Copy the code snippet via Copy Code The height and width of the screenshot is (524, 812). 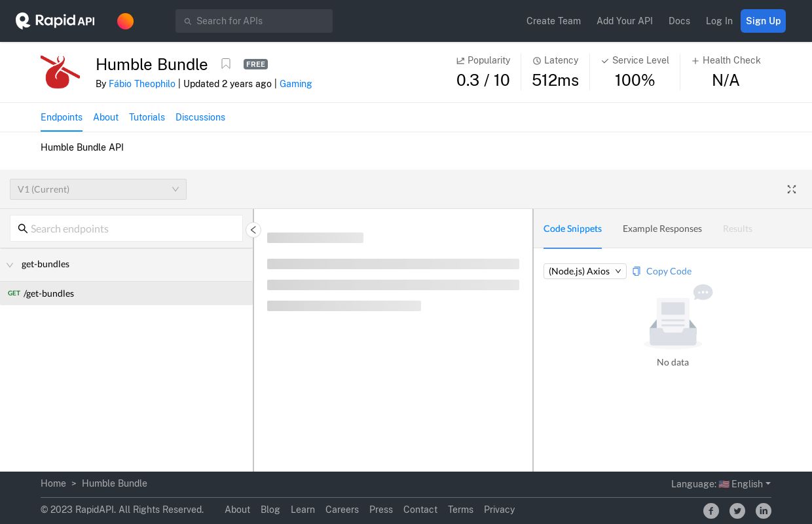tap(669, 271)
